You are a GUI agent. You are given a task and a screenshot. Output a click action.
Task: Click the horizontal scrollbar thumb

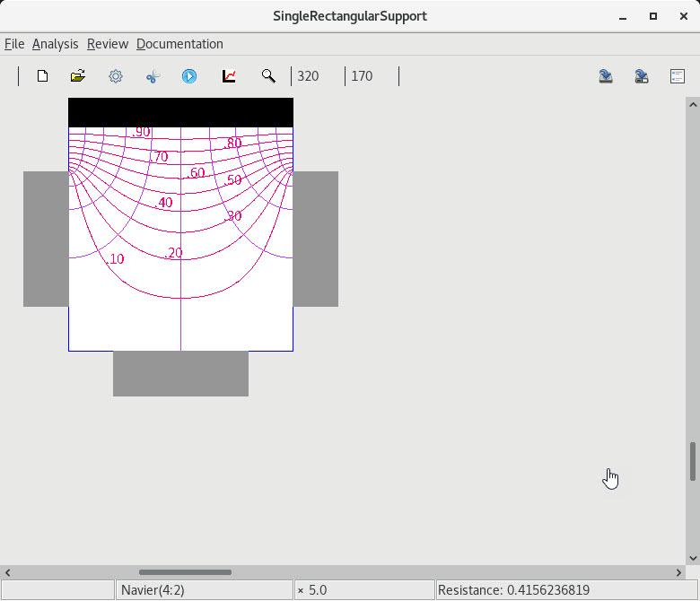185,572
